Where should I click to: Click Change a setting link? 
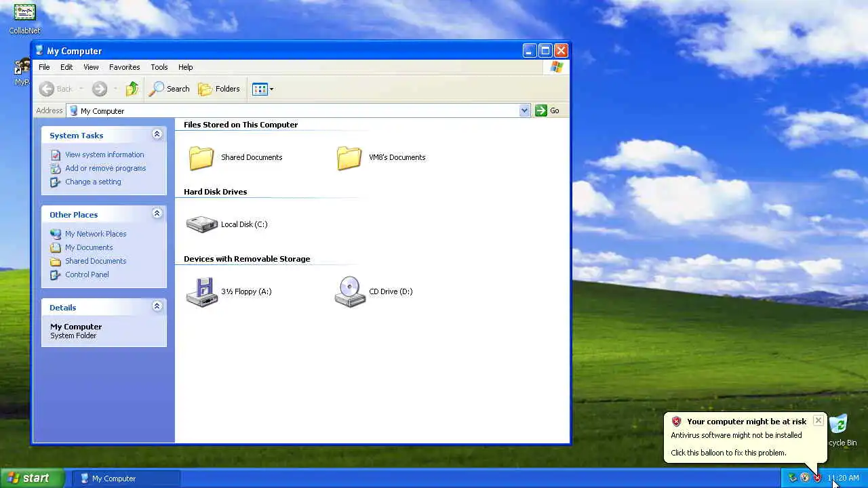(x=93, y=182)
